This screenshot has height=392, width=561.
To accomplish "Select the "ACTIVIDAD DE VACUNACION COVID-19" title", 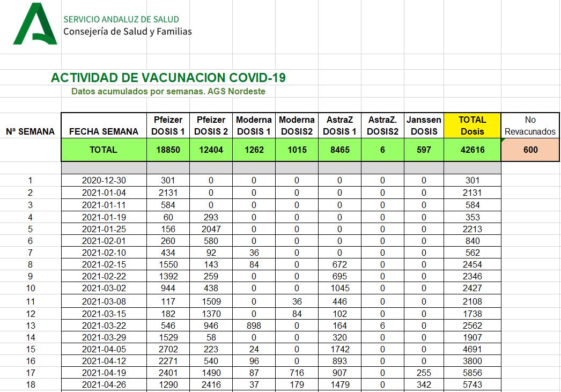I will pos(168,78).
